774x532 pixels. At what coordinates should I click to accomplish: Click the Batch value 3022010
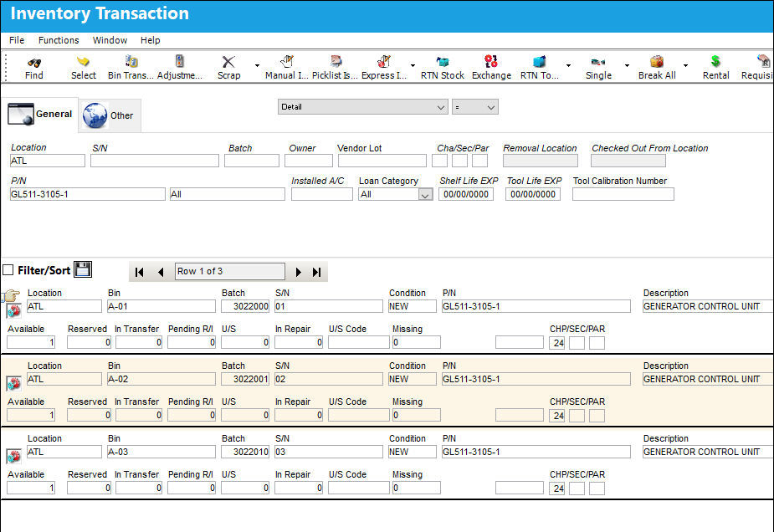(245, 452)
